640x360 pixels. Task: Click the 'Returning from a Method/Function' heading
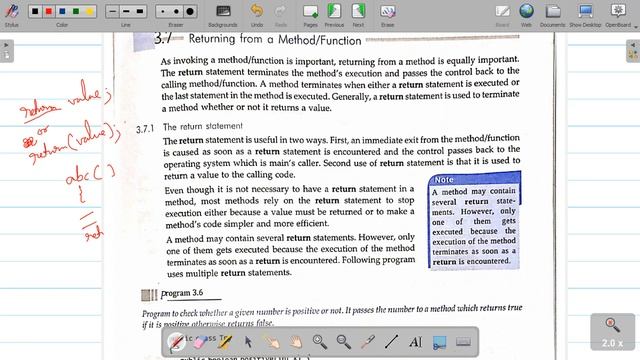[x=275, y=40]
